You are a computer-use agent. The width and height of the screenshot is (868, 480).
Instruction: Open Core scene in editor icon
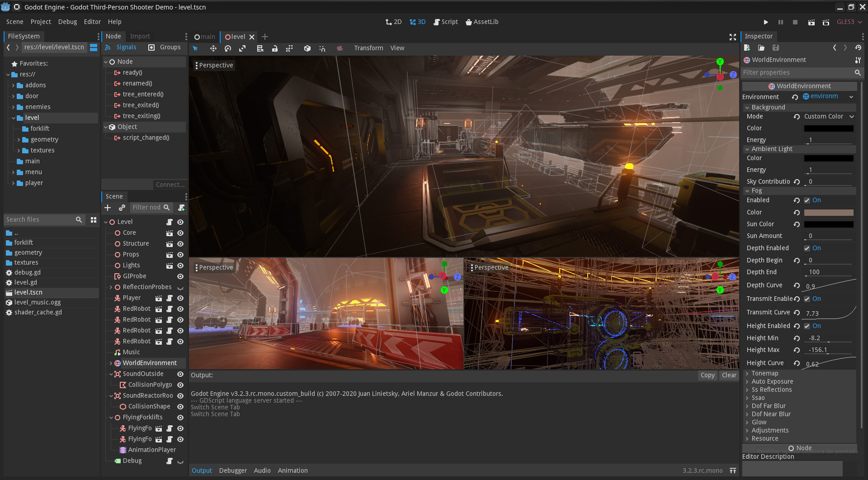pyautogui.click(x=170, y=233)
